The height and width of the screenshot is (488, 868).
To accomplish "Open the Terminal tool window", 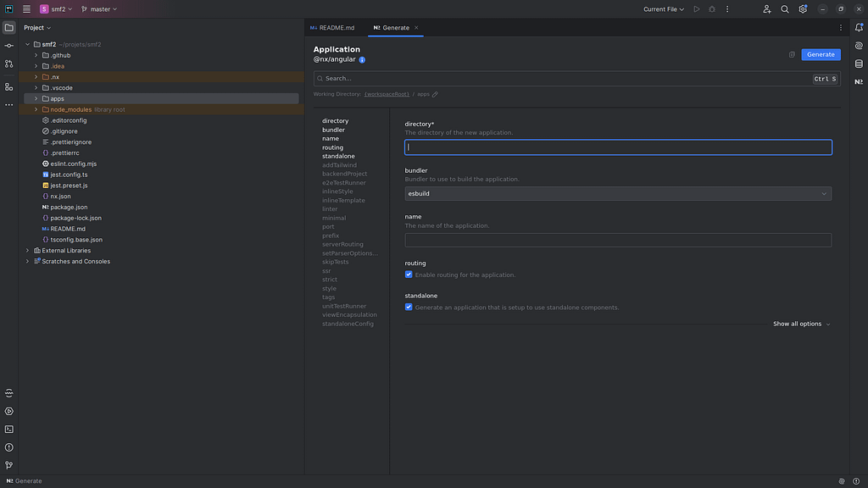I will [x=8, y=430].
